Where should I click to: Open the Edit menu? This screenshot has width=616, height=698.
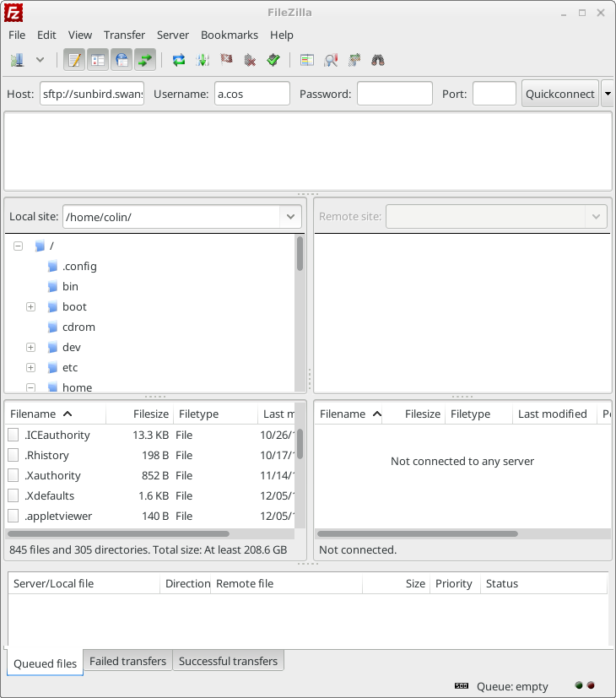pos(46,35)
